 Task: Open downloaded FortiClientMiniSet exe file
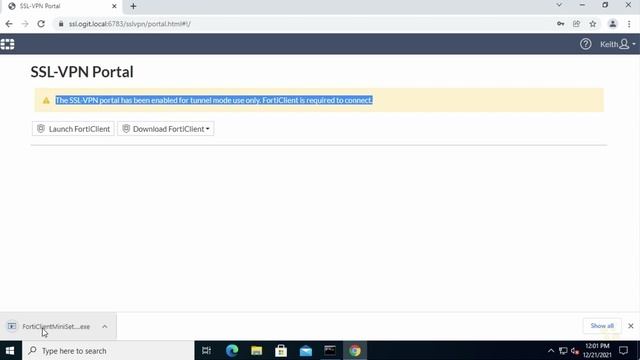(56, 327)
